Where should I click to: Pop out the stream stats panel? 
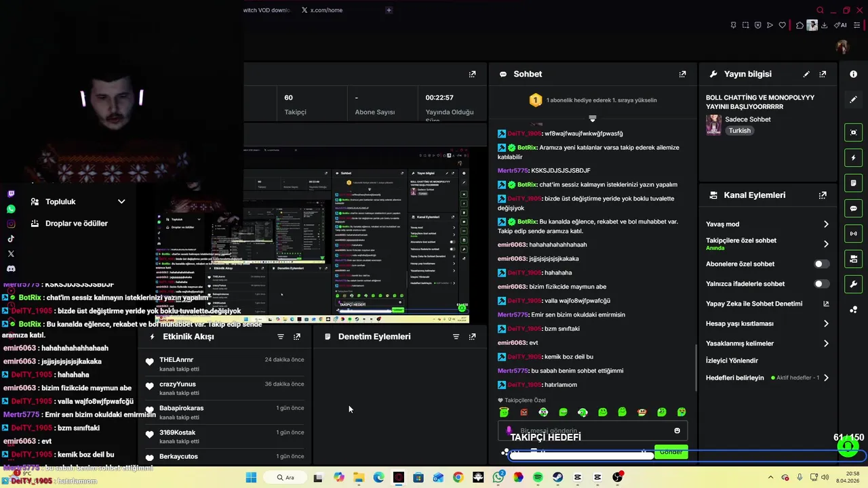click(473, 74)
